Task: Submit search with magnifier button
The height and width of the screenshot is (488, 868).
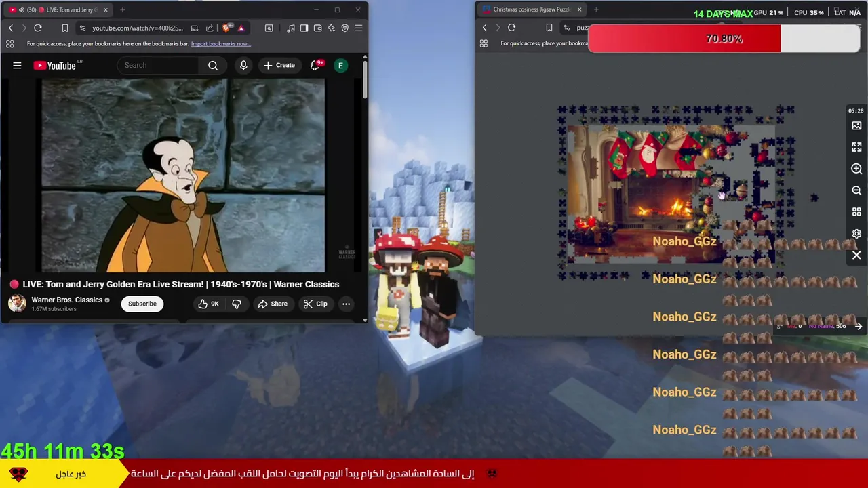Action: 213,65
